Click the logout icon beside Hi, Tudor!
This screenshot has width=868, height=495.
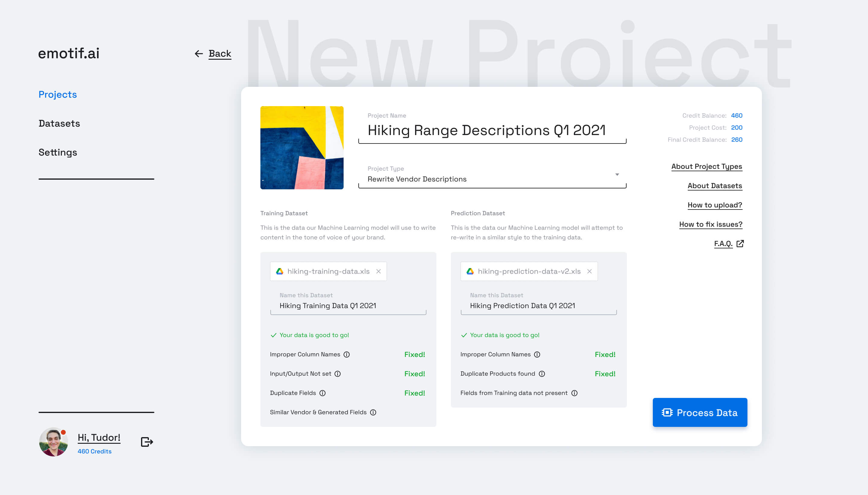click(147, 442)
